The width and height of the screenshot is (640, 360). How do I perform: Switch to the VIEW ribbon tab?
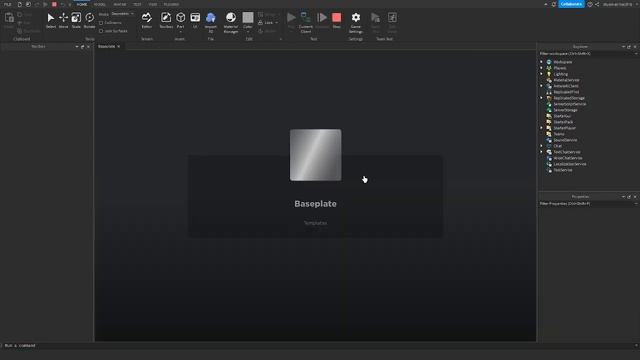point(153,4)
